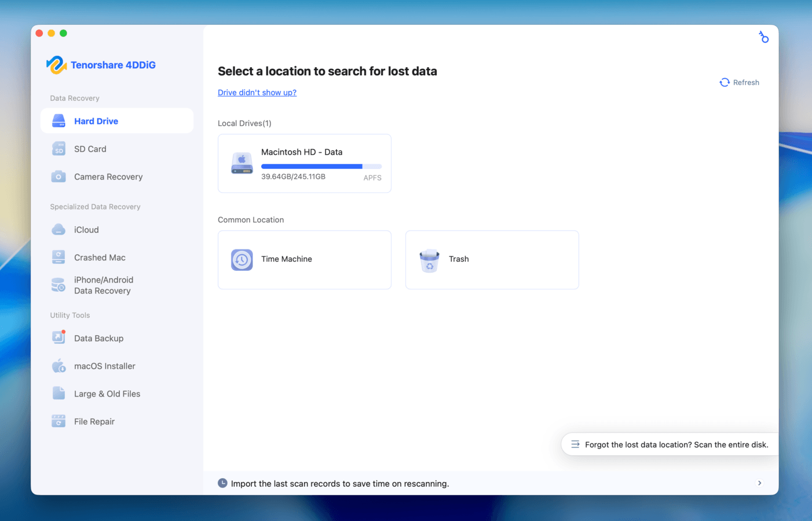Open File Repair via its icon
Image resolution: width=812 pixels, height=521 pixels.
[x=58, y=421]
